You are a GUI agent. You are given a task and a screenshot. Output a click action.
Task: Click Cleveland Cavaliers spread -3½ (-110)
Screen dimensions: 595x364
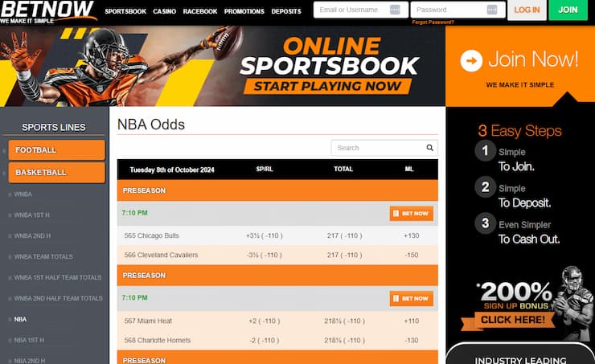pyautogui.click(x=264, y=256)
